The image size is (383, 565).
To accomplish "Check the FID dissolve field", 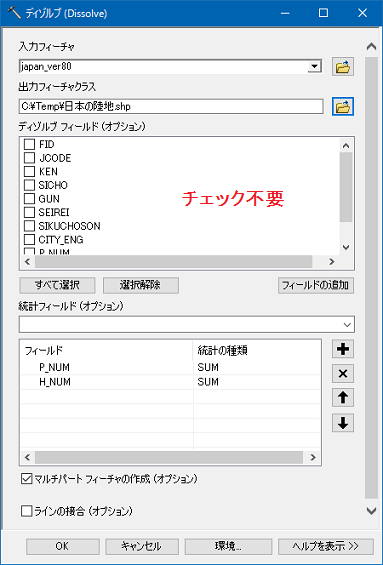I will [x=29, y=144].
